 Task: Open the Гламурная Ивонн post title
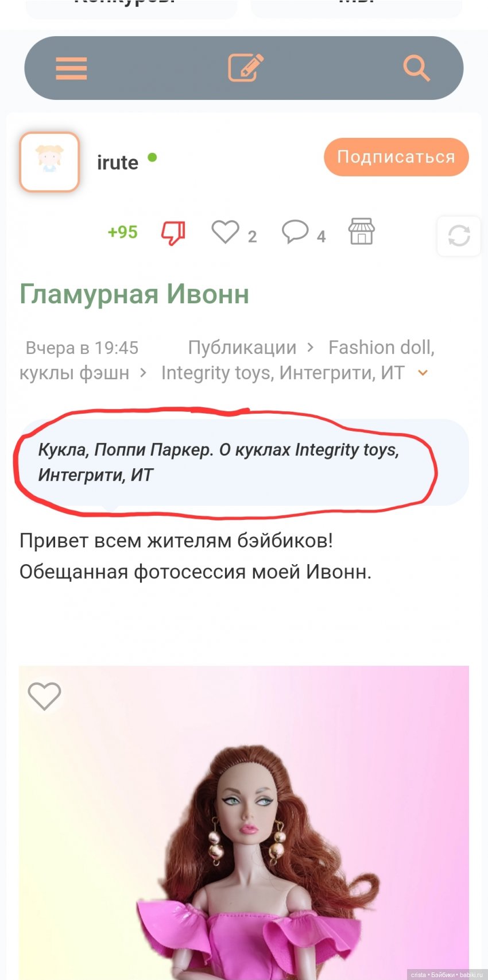134,294
